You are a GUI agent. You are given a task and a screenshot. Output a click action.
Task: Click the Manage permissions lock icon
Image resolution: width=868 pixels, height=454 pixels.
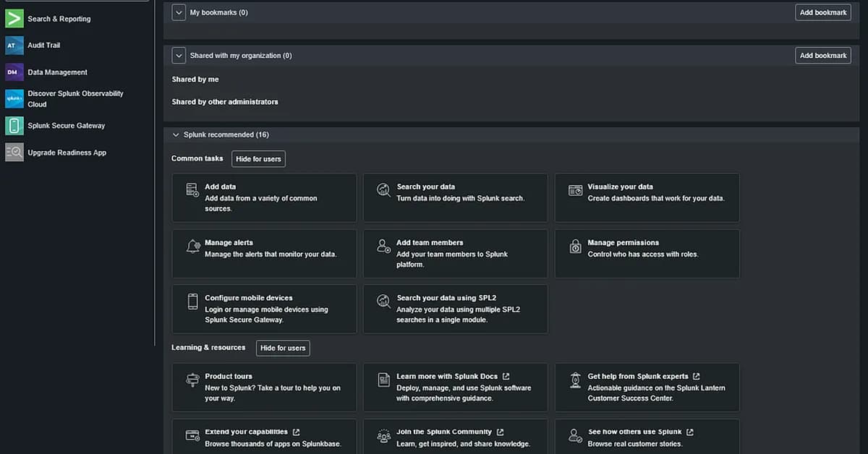point(576,247)
